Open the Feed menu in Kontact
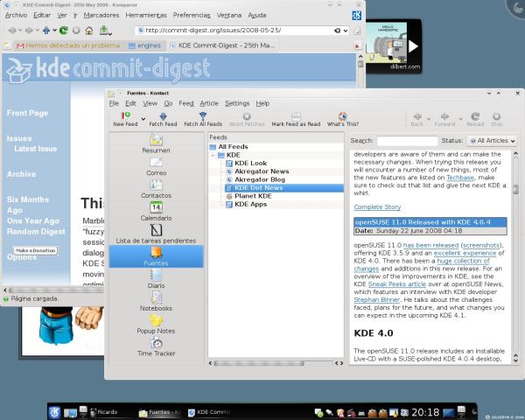Screen dimensions: 525x420 (x=186, y=103)
